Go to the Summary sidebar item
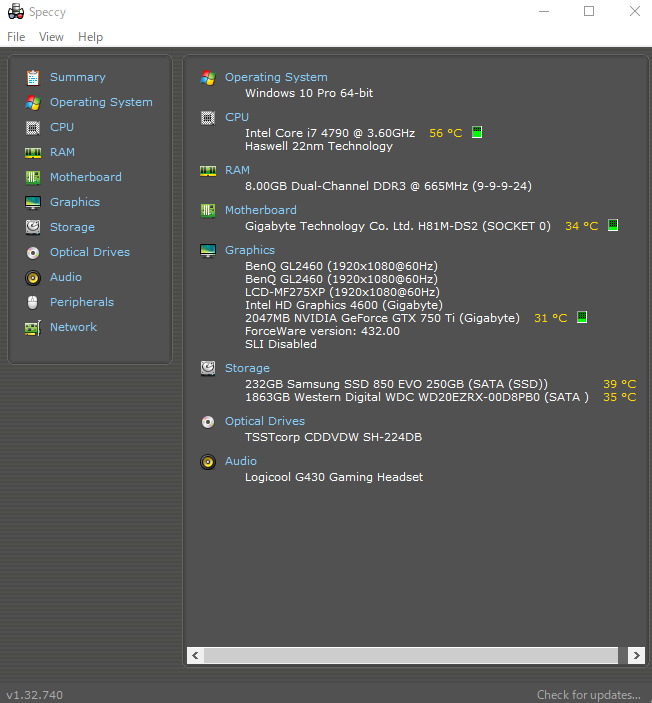Screen dimensions: 652x703 click(x=77, y=77)
